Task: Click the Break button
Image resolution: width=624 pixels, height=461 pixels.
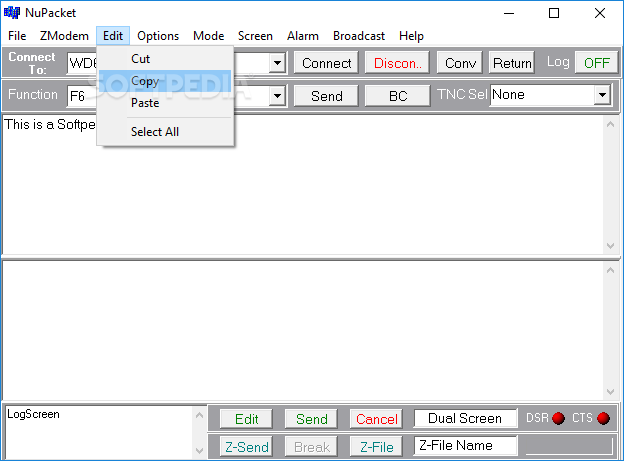Action: tap(311, 447)
